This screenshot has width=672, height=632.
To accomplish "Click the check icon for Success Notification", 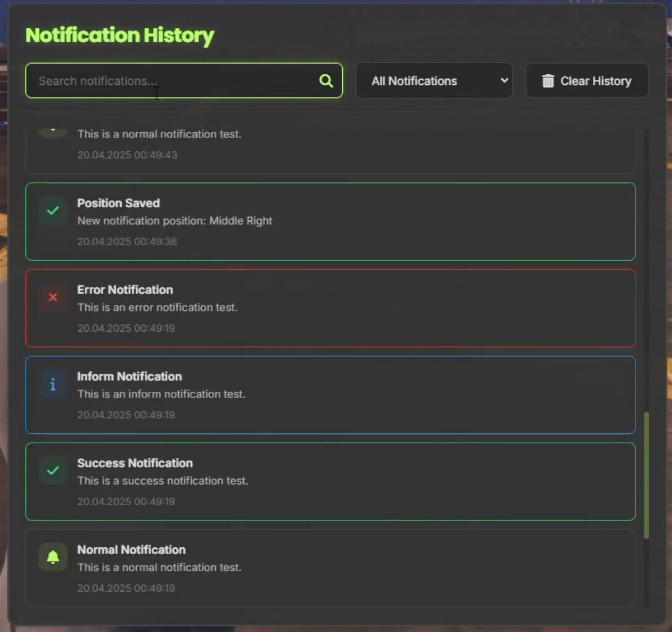I will coord(53,471).
